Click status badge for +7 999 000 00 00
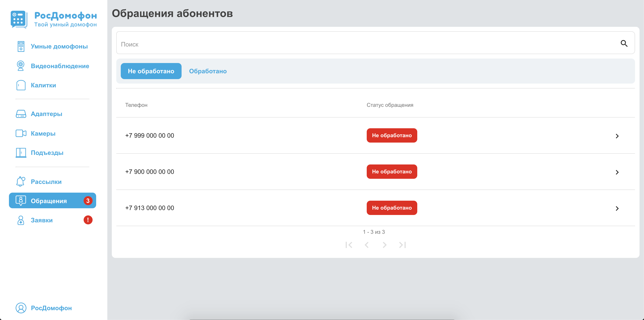Image resolution: width=644 pixels, height=320 pixels. point(392,135)
